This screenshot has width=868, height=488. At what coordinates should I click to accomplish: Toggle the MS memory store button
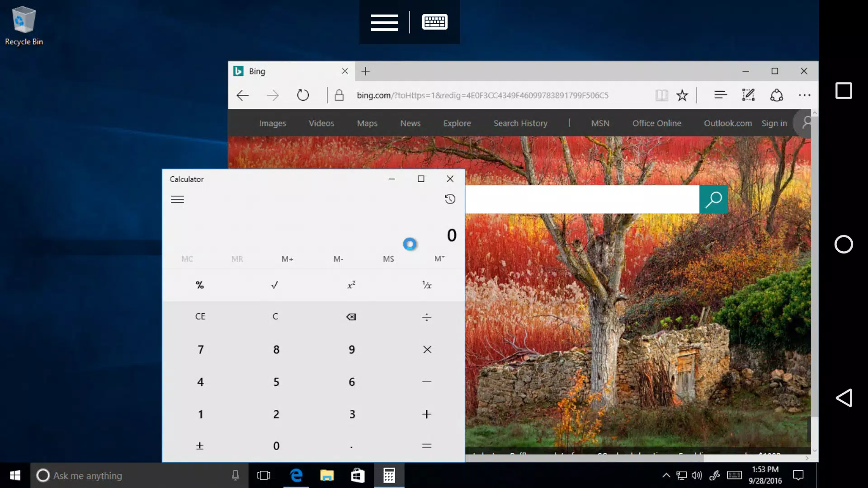[x=389, y=258]
